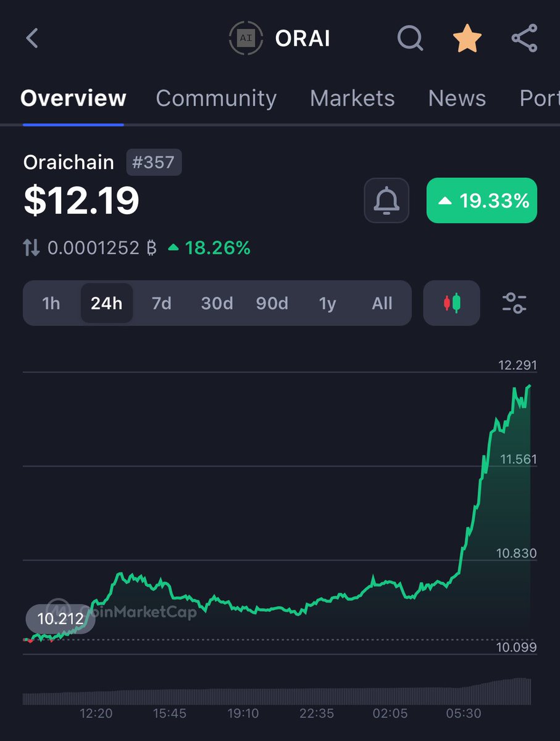Tap the #357 rank badge

154,162
